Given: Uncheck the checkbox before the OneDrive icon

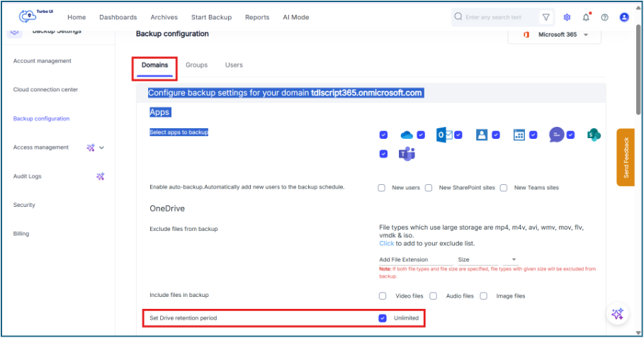Looking at the screenshot, I should 383,135.
